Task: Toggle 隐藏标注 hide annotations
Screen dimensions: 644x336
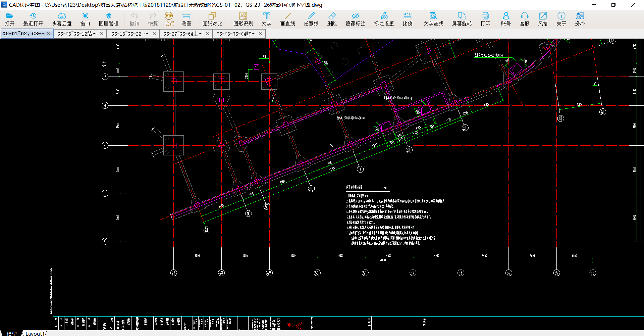Action: tap(356, 19)
